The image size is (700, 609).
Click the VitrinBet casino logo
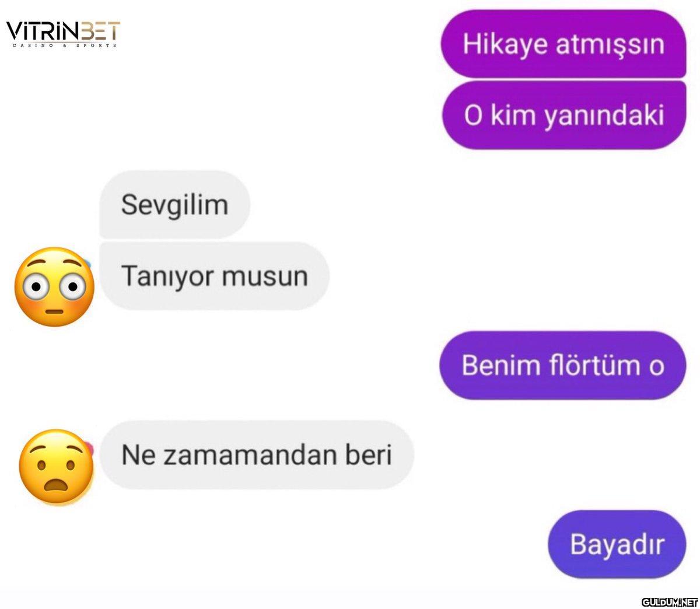[x=63, y=34]
